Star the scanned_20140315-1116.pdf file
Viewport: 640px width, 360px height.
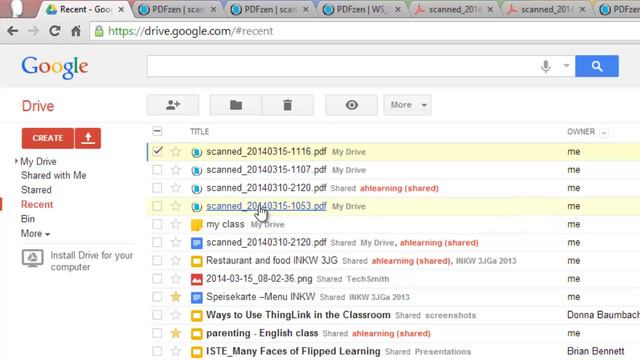[176, 152]
